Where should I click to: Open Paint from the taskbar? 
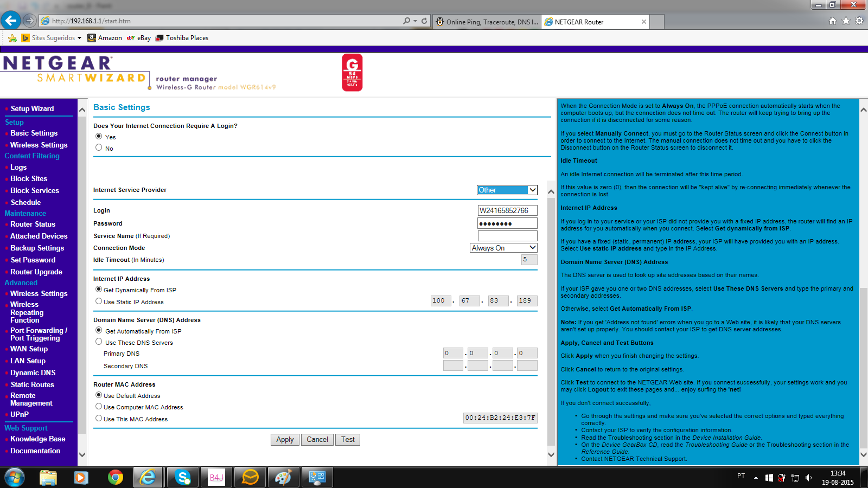[x=284, y=477]
